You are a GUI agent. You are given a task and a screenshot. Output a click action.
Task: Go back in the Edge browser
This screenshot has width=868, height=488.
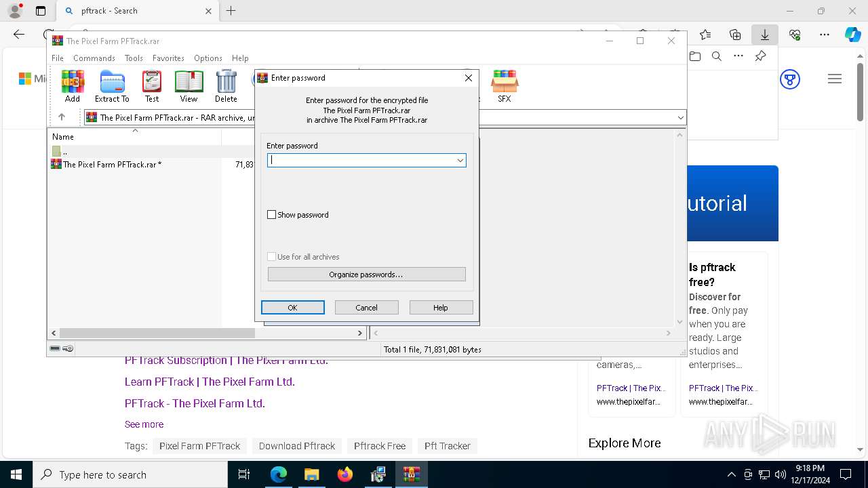19,35
